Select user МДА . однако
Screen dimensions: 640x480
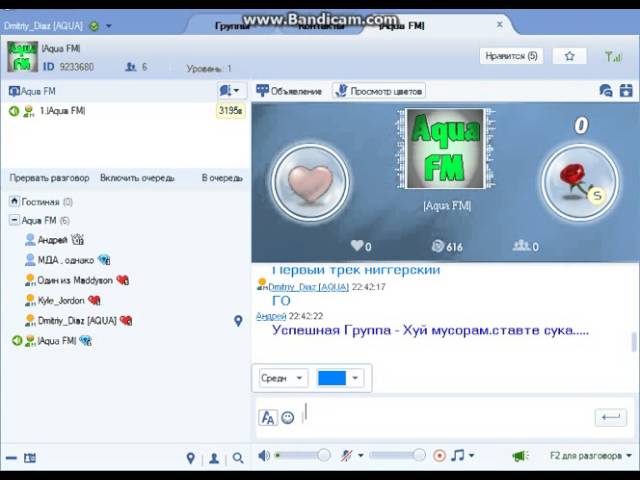coord(65,260)
